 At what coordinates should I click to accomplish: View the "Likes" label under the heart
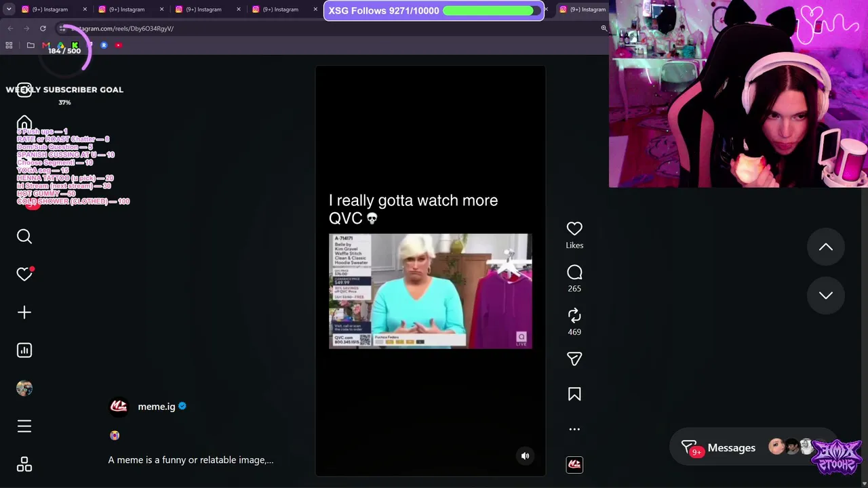(574, 245)
